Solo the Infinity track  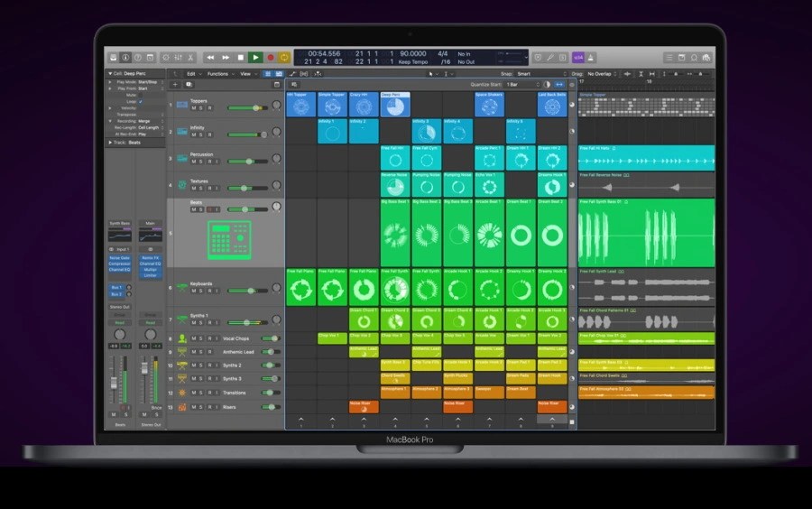(x=201, y=134)
